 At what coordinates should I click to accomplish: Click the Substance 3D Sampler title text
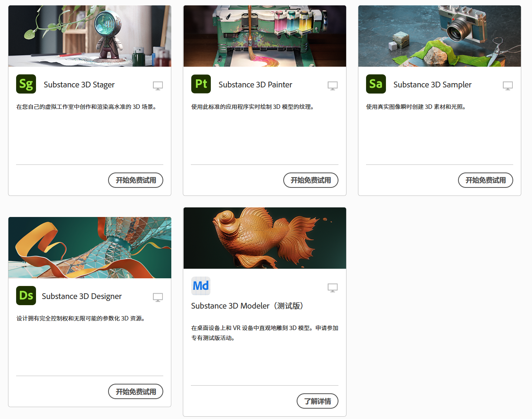tap(432, 85)
